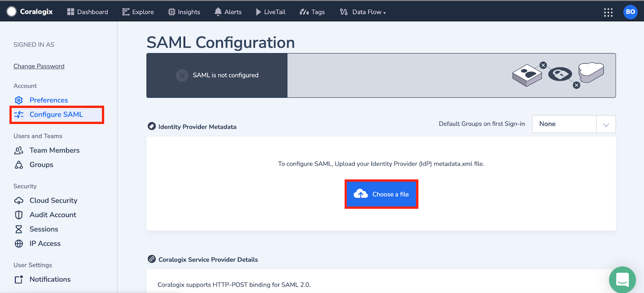The height and width of the screenshot is (293, 644).
Task: Click the Preferences gear icon
Action: click(19, 100)
